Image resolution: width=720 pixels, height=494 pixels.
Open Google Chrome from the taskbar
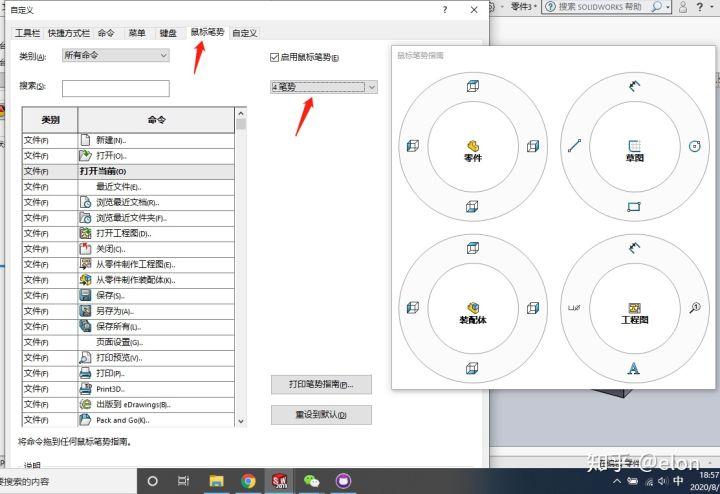[x=248, y=481]
